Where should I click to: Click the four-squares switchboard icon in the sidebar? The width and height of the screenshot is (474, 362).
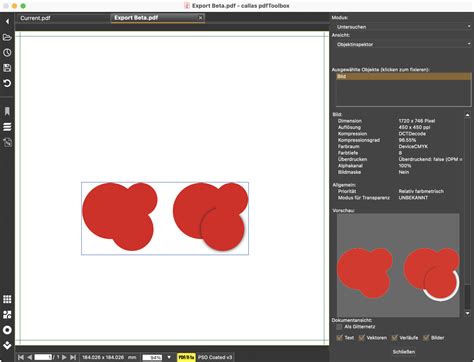click(x=7, y=314)
